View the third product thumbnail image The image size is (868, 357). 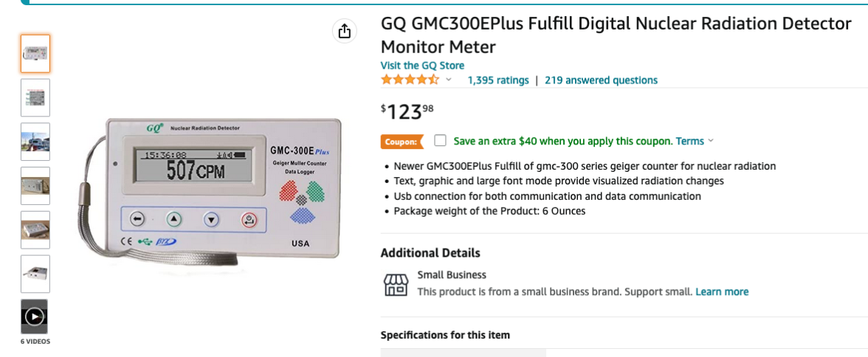[x=35, y=142]
